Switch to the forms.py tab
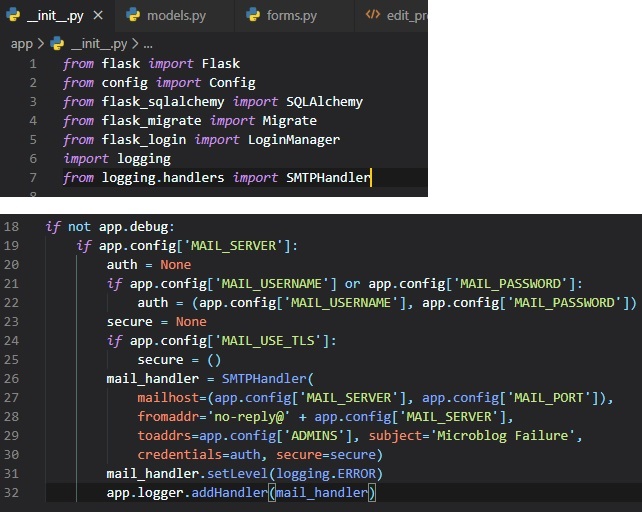The image size is (642, 512). coord(291,15)
